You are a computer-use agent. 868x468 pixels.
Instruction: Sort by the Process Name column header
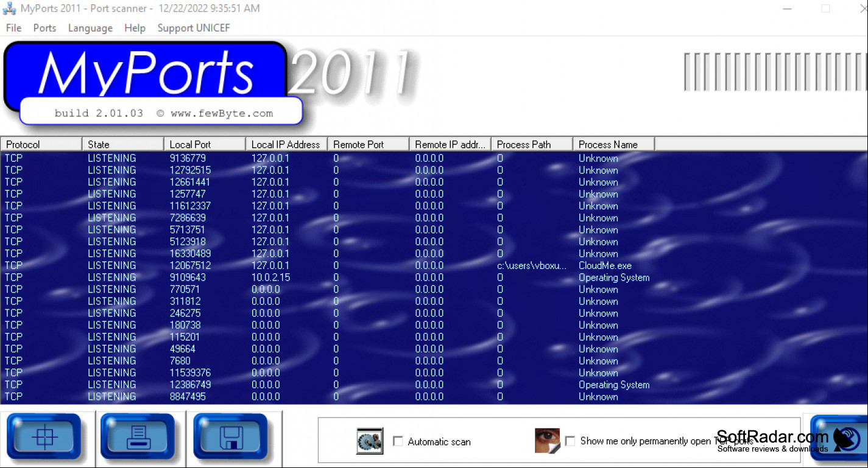(x=613, y=144)
